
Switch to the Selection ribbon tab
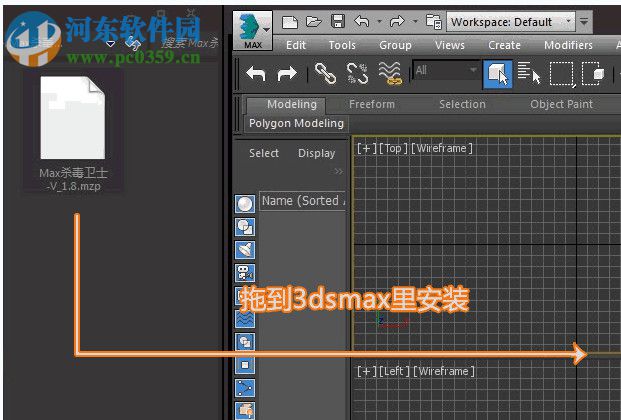coord(462,105)
